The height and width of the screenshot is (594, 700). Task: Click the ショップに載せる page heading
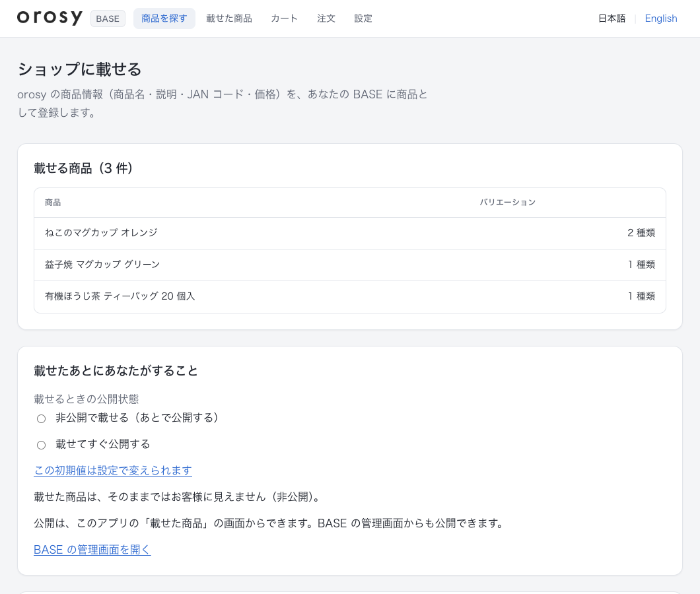(x=79, y=69)
